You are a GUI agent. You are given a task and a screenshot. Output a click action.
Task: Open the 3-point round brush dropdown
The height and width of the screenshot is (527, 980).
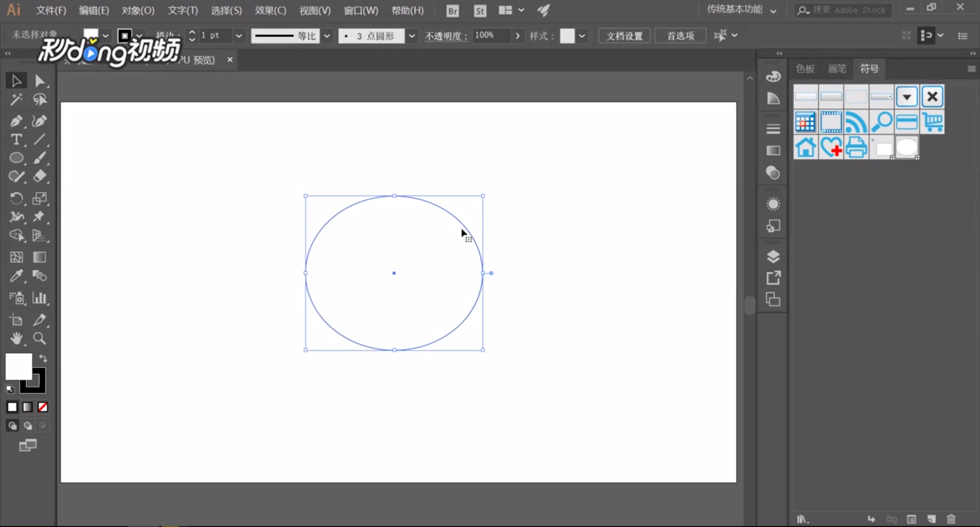click(412, 36)
